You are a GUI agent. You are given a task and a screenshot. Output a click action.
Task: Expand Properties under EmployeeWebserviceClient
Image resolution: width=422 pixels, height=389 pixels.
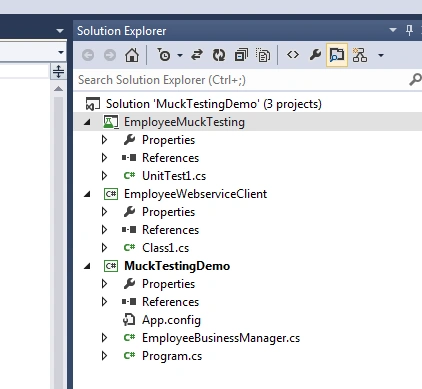coord(104,212)
